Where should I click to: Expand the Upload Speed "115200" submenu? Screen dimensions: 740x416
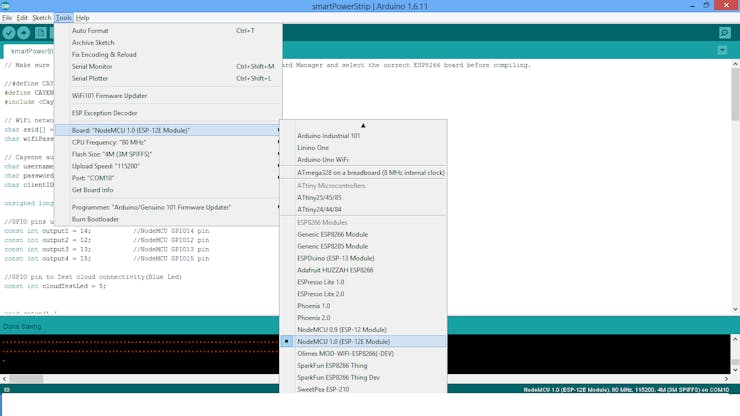[168, 166]
